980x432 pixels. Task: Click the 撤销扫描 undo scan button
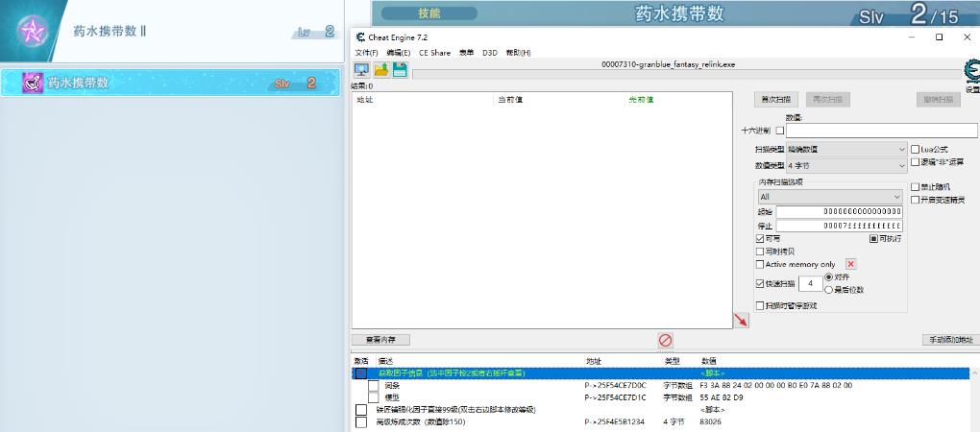[938, 99]
